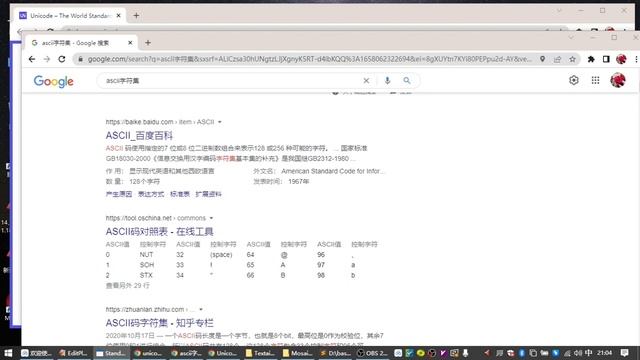Click the SOH cell in the ASCII table
Image resolution: width=640 pixels, height=360 pixels.
[x=147, y=265]
